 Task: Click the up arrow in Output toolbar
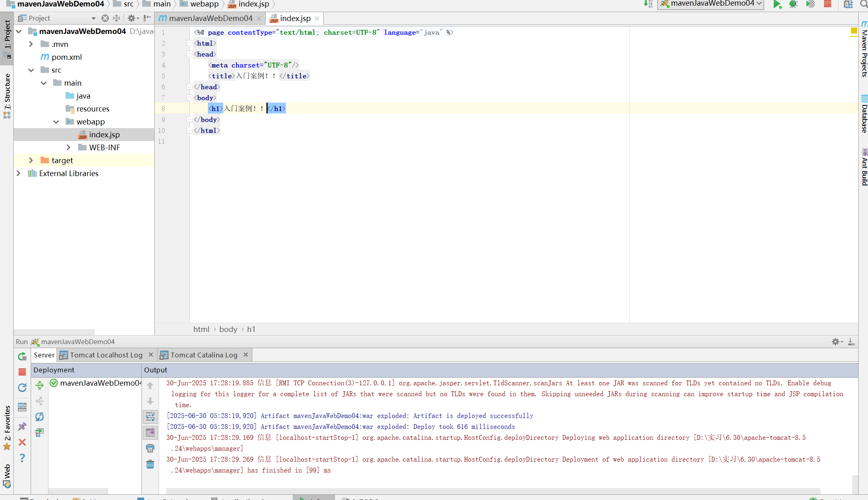[150, 385]
